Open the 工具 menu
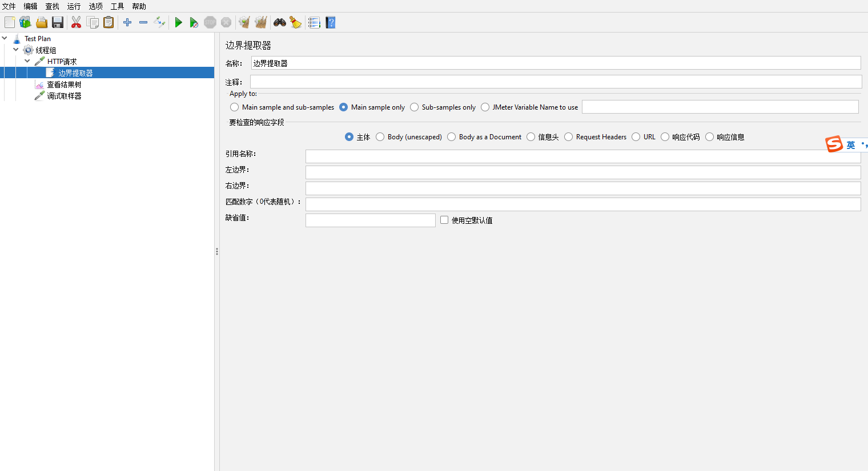This screenshot has height=471, width=868. pos(117,6)
